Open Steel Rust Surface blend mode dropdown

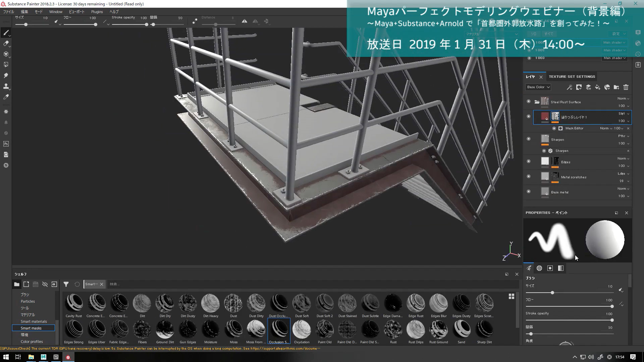(x=623, y=99)
